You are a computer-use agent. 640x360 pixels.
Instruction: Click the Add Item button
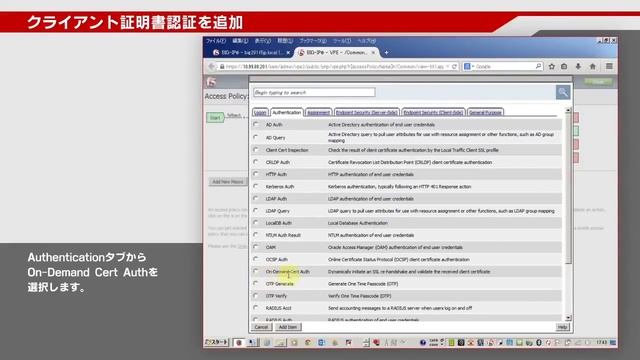[x=288, y=327]
